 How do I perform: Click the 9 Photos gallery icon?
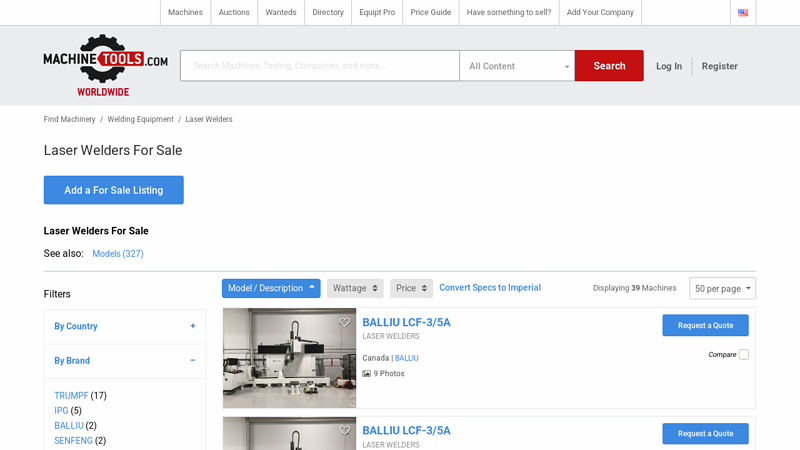[367, 374]
